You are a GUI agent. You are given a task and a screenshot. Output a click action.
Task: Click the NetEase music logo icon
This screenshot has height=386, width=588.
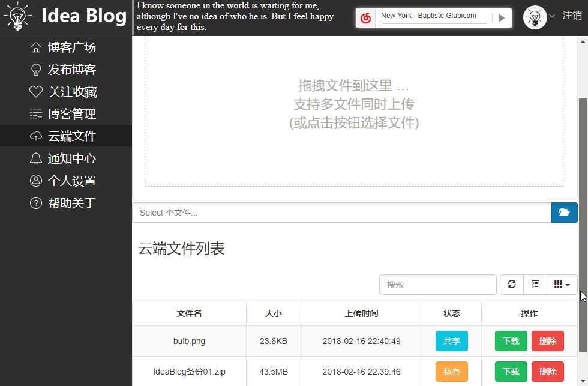pyautogui.click(x=365, y=17)
